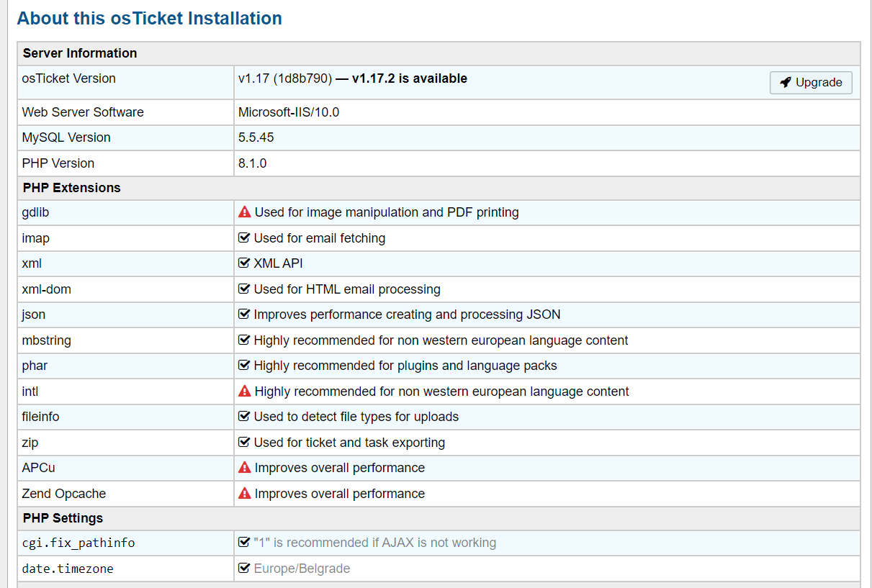Click the imap check mark icon

click(x=244, y=238)
